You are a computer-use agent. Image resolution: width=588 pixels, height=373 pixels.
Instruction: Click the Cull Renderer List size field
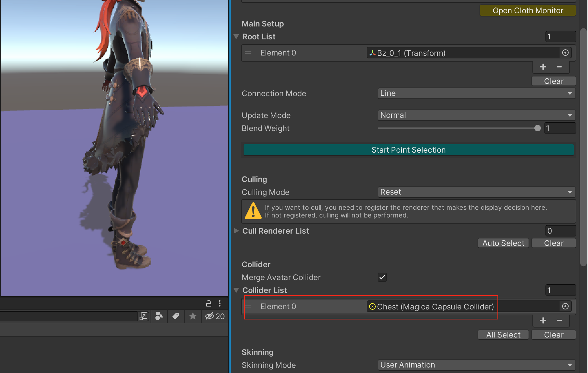tap(560, 231)
